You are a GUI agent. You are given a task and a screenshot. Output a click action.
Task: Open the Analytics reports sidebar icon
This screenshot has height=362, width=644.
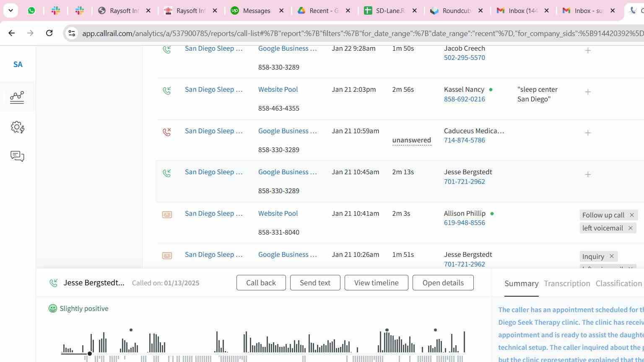click(x=17, y=97)
